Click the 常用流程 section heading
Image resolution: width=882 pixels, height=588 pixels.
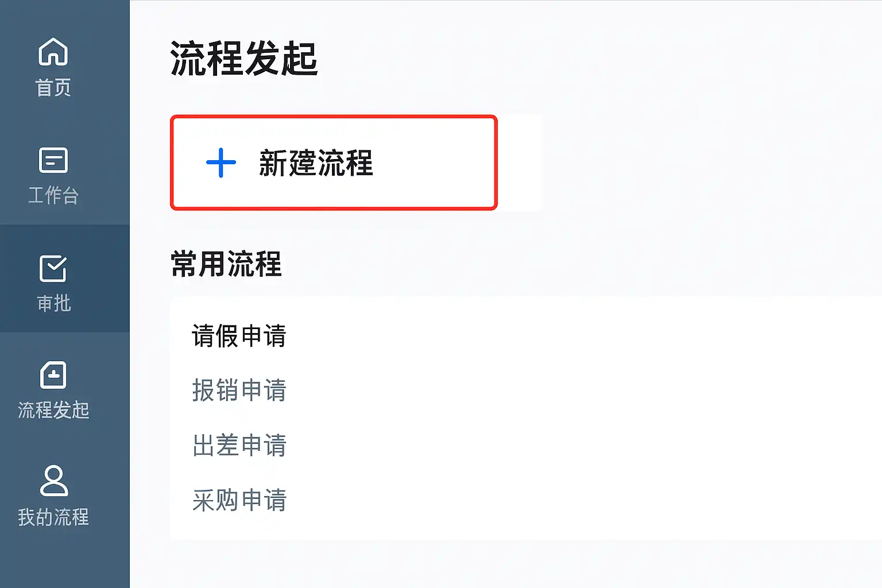[x=226, y=264]
